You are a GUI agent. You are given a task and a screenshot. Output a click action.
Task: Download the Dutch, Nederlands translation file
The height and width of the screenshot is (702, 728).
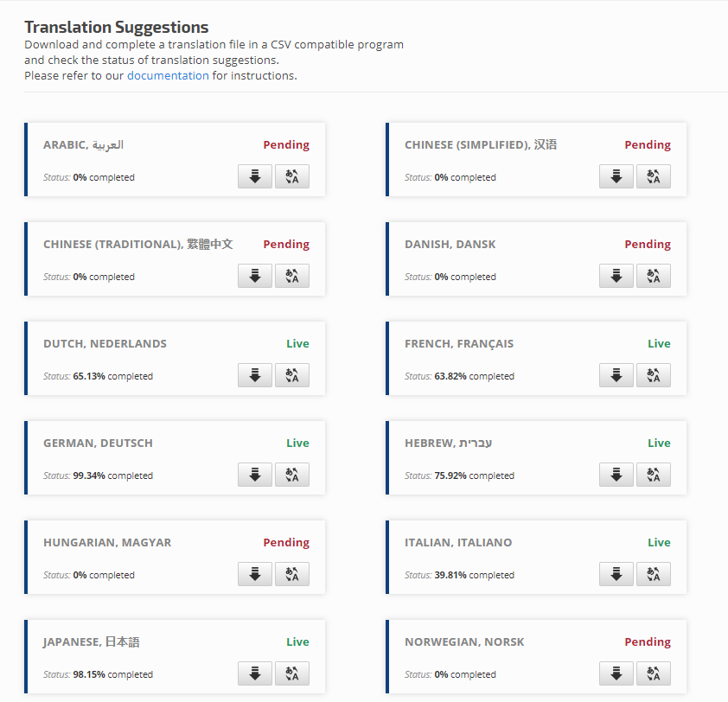click(254, 375)
